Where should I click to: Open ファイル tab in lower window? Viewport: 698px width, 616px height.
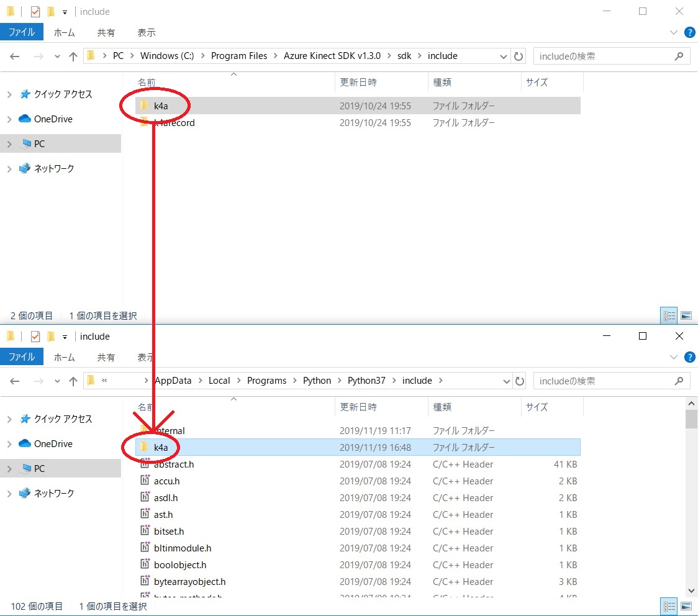(x=21, y=356)
